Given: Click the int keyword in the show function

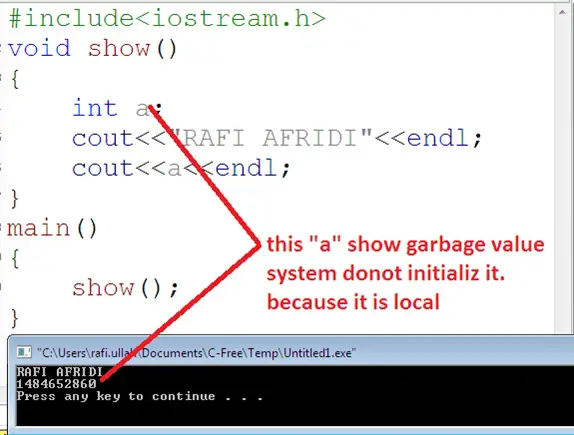Looking at the screenshot, I should coord(94,108).
